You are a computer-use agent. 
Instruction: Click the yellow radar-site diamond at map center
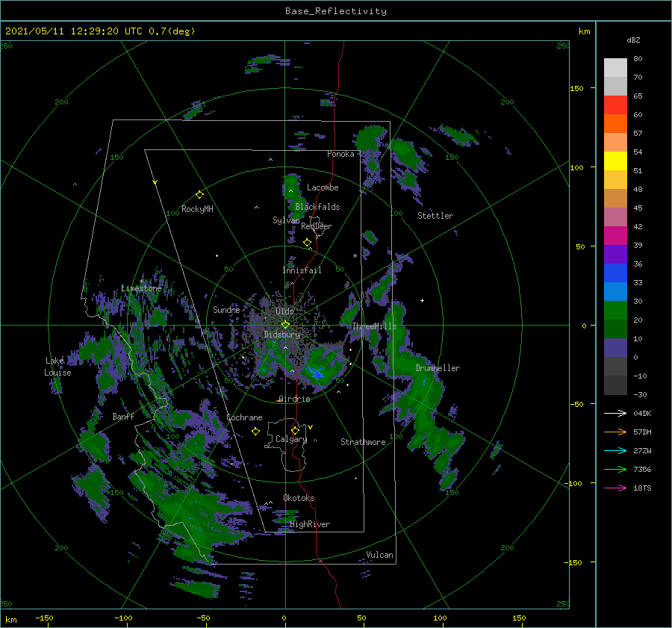pos(285,325)
